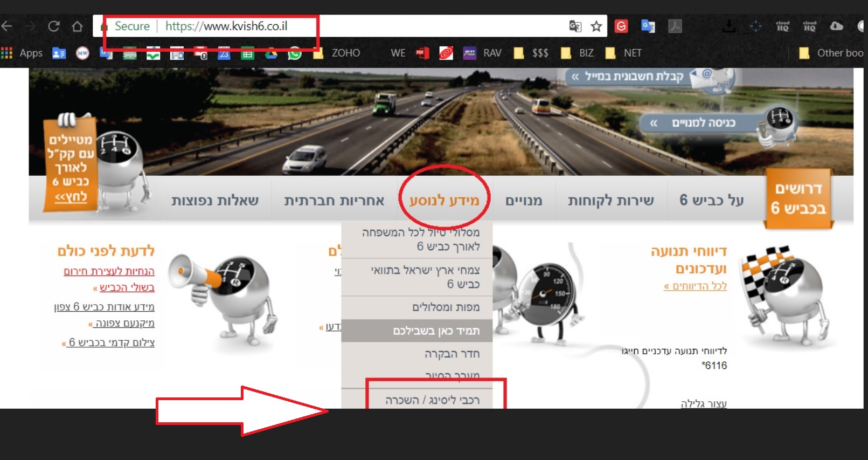Viewport: 868px width, 460px height.
Task: Open the מנויים nav menu
Action: 524,201
